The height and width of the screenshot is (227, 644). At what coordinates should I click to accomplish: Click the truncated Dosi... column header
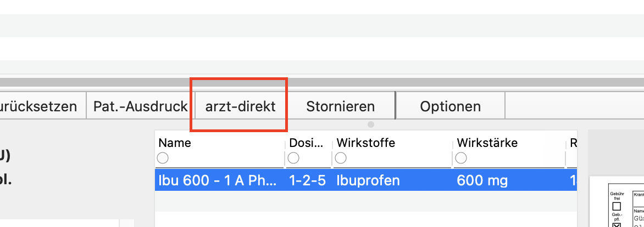click(x=306, y=143)
